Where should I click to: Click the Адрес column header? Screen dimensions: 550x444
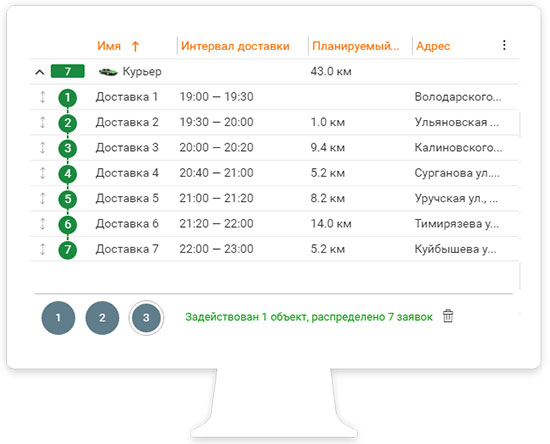pos(433,46)
